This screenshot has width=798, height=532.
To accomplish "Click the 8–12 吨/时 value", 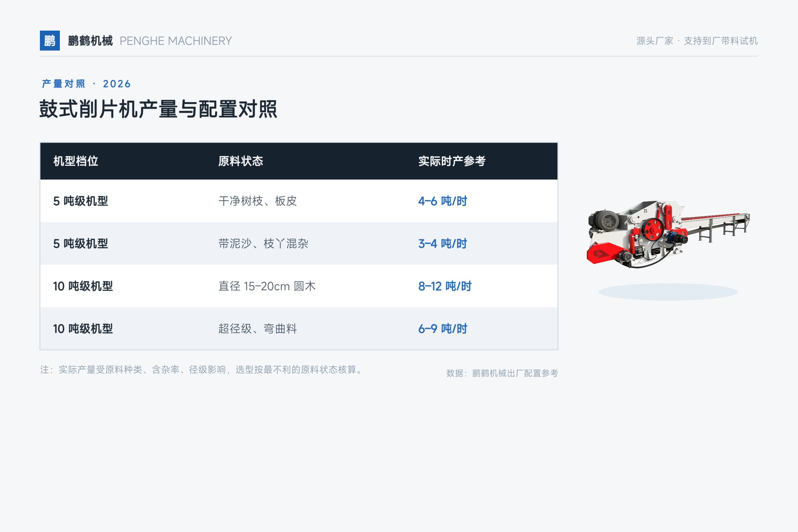I will tap(445, 286).
